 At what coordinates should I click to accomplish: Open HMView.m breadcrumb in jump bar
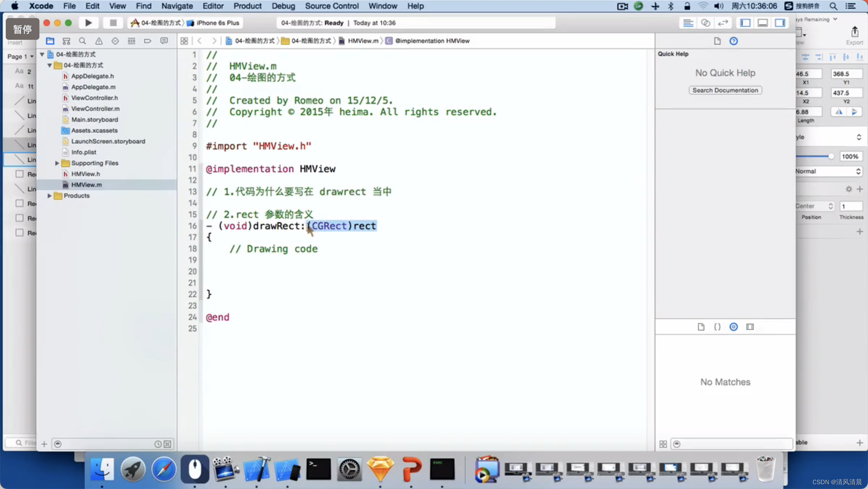point(359,41)
